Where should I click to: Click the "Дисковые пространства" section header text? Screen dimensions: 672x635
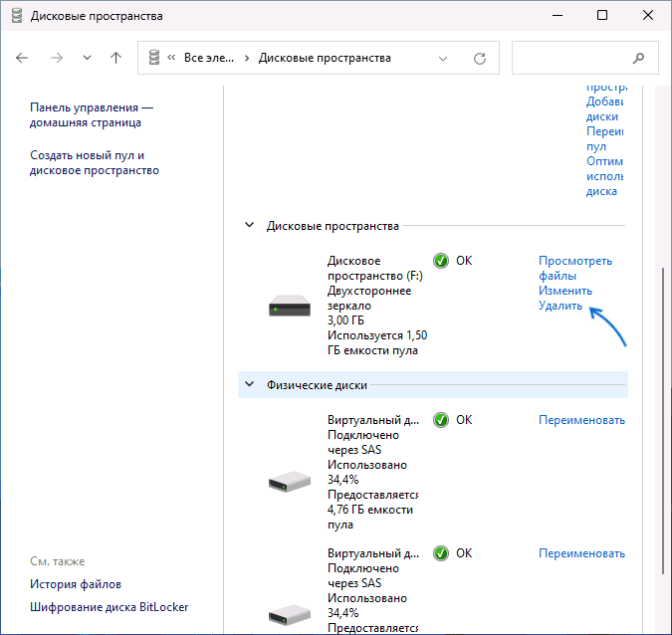333,226
